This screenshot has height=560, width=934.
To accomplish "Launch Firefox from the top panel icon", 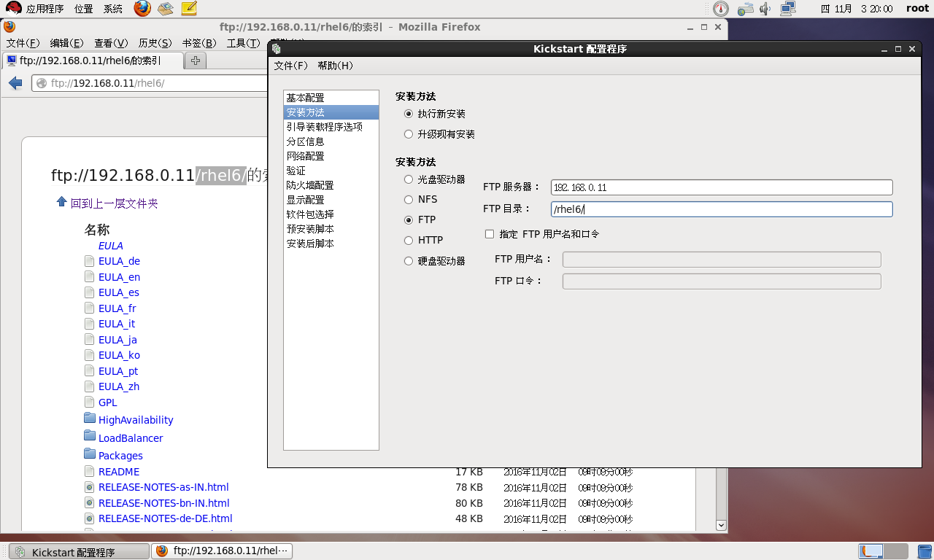I will [x=142, y=9].
